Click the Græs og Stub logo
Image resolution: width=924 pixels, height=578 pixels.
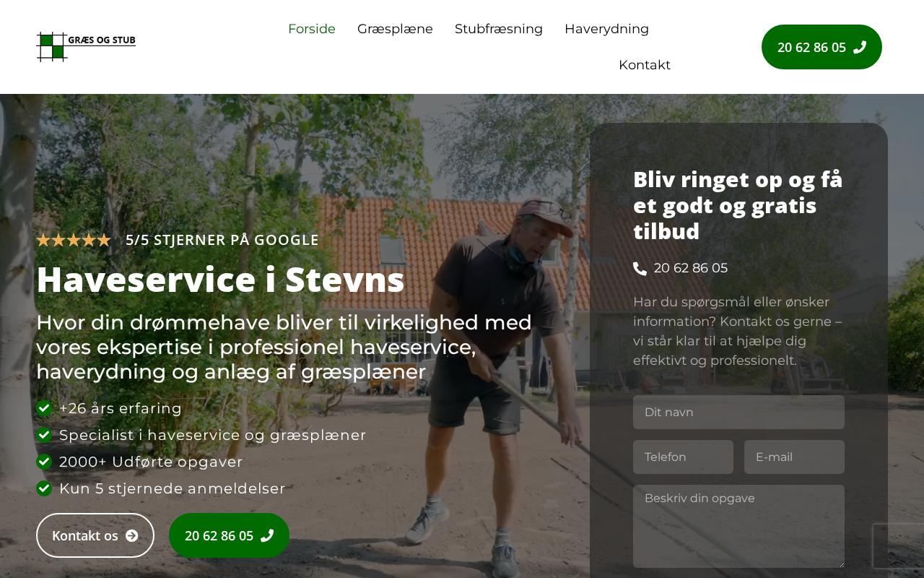86,47
